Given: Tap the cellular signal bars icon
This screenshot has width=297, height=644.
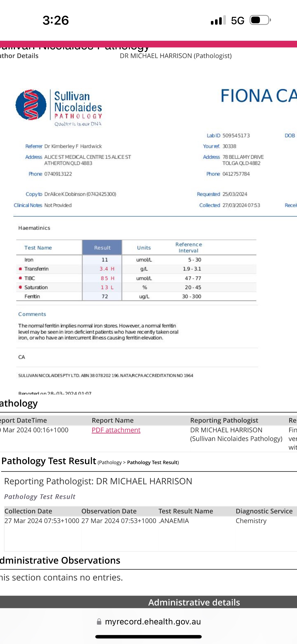Looking at the screenshot, I should [218, 20].
